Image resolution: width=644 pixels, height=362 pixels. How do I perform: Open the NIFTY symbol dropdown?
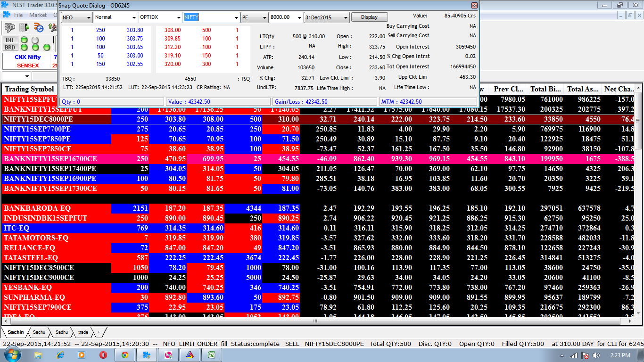click(x=211, y=17)
